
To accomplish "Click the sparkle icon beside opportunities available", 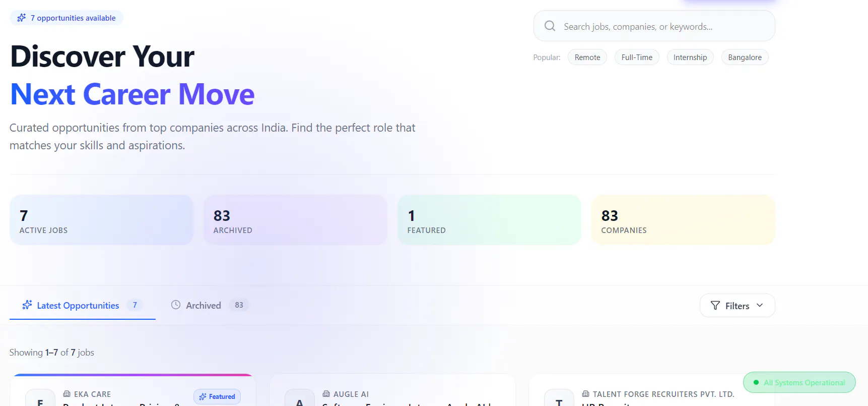I will click(21, 18).
